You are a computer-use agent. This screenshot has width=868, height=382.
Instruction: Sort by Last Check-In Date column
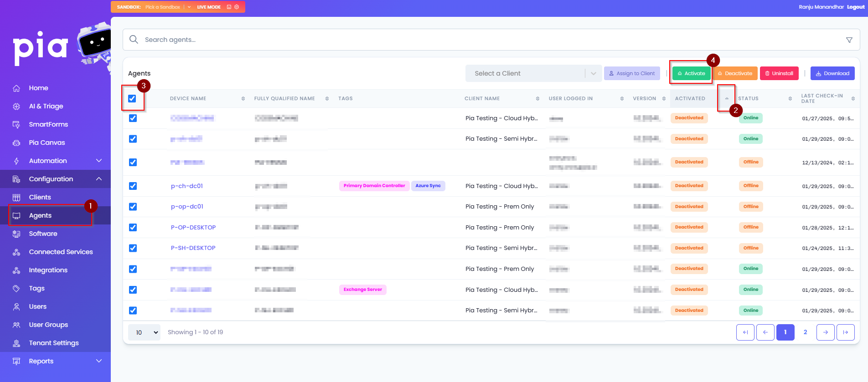coord(853,99)
